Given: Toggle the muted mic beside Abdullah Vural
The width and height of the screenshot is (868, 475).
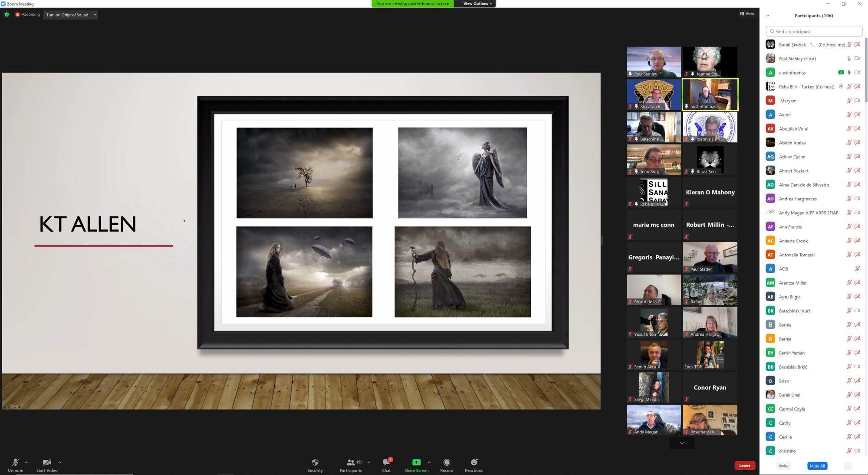Looking at the screenshot, I should [849, 129].
